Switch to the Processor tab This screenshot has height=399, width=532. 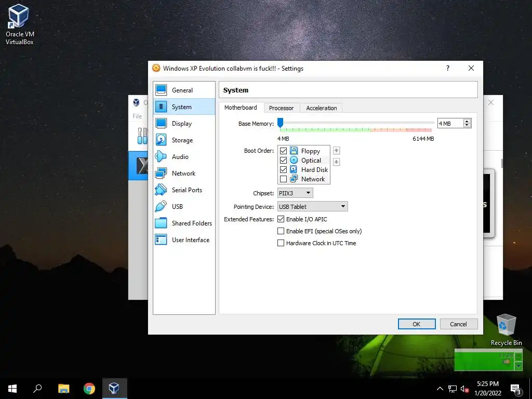(281, 108)
